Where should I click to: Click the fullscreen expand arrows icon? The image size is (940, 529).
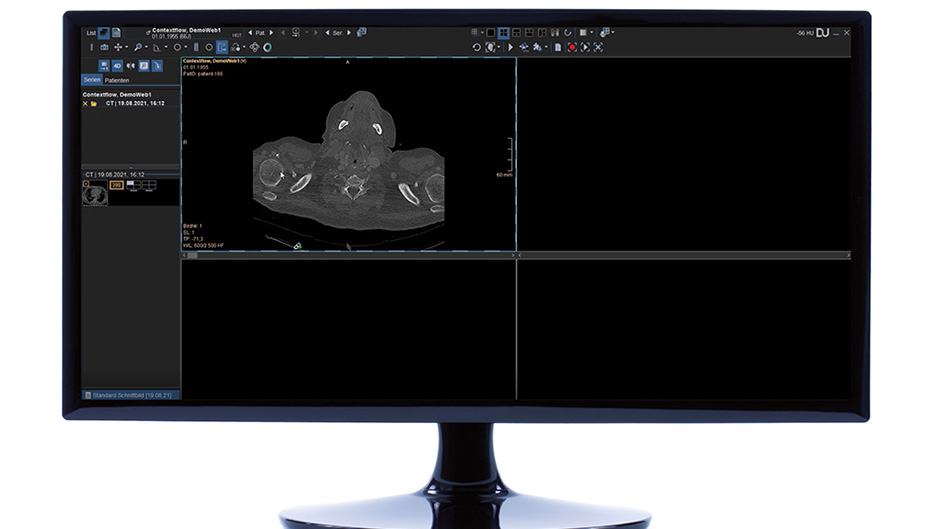[598, 47]
